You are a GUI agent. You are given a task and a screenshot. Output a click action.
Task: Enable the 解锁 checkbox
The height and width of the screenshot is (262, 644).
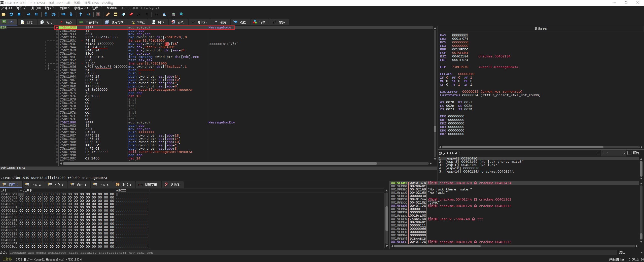coord(629,153)
